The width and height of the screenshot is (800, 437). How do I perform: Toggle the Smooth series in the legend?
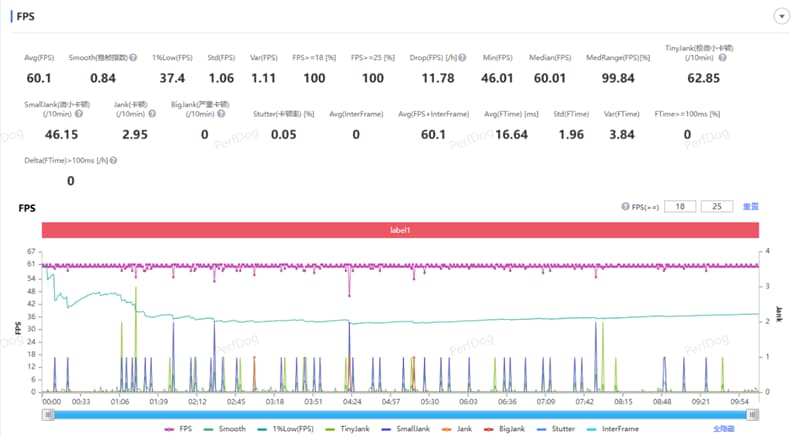(x=225, y=429)
